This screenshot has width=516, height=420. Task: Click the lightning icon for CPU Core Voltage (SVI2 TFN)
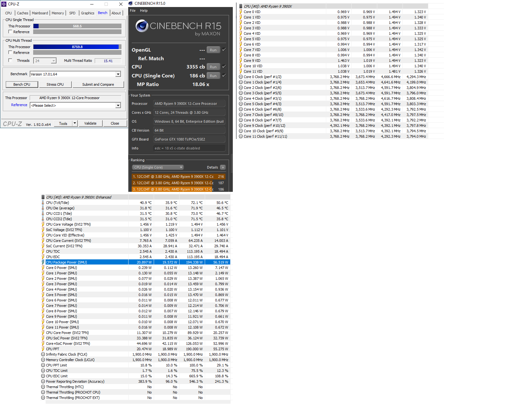point(43,224)
